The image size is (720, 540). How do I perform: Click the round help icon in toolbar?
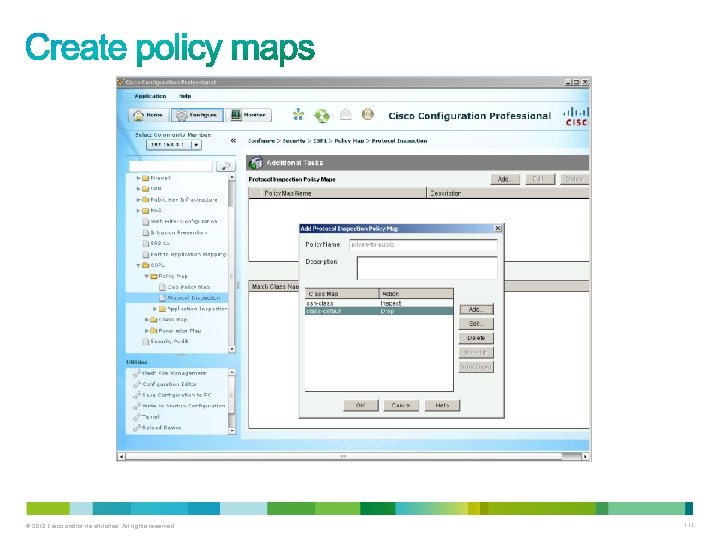(x=367, y=114)
